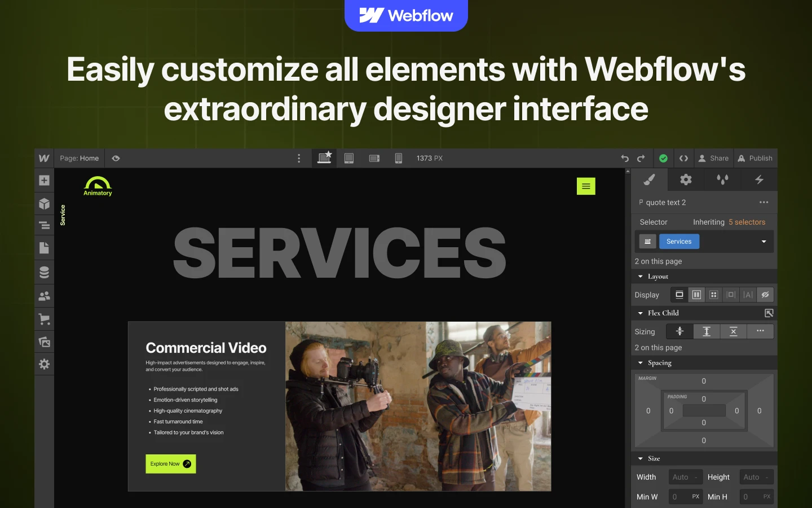Collapse the Layout section
812x508 pixels.
641,277
